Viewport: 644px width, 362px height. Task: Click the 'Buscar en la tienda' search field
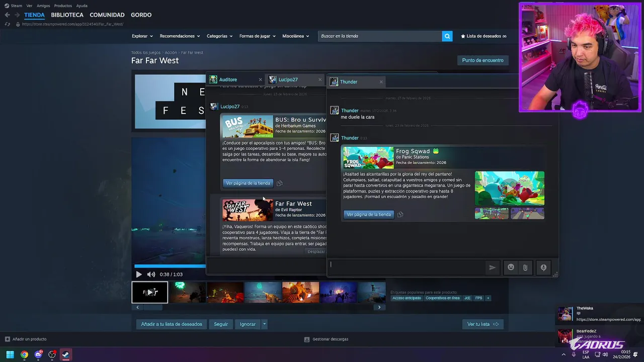[380, 36]
